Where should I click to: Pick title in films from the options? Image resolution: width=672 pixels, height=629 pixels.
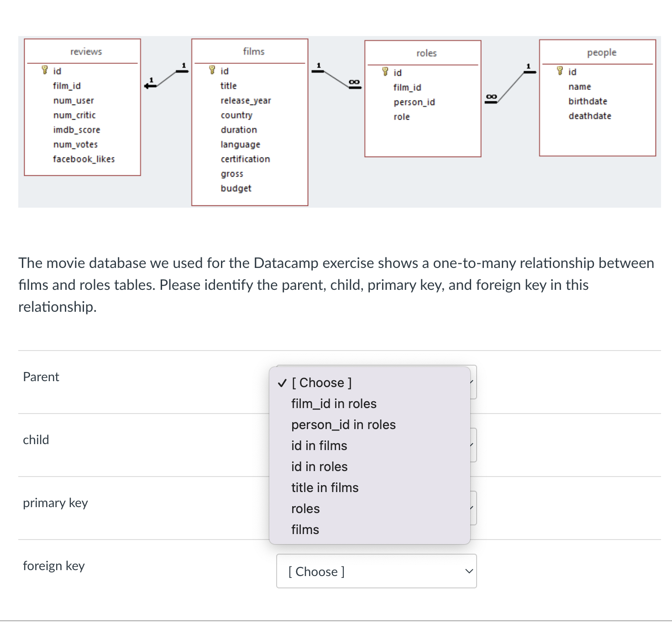tap(324, 487)
